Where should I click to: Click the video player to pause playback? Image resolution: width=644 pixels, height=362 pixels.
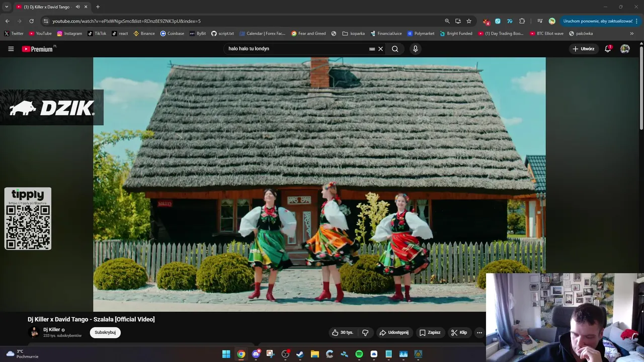click(x=319, y=185)
